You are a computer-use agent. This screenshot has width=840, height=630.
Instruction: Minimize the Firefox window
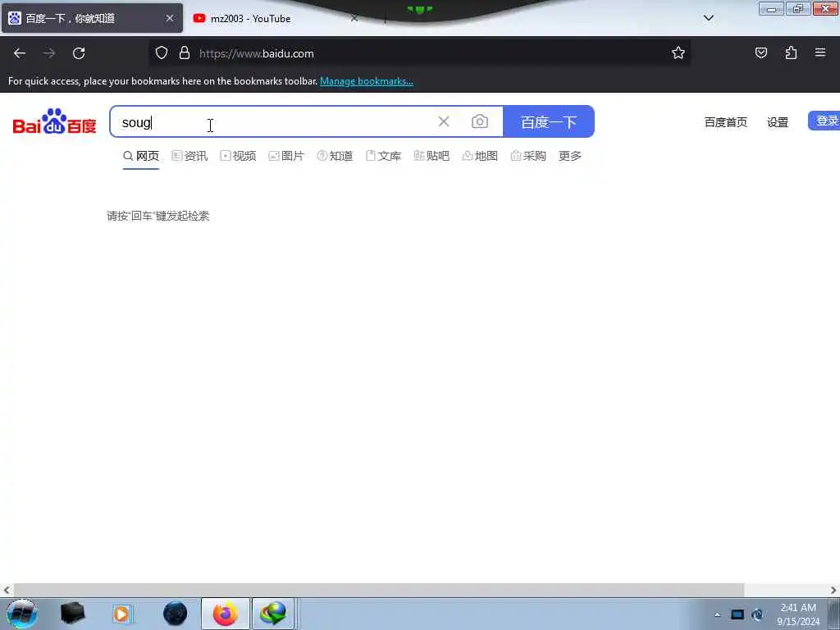(771, 8)
